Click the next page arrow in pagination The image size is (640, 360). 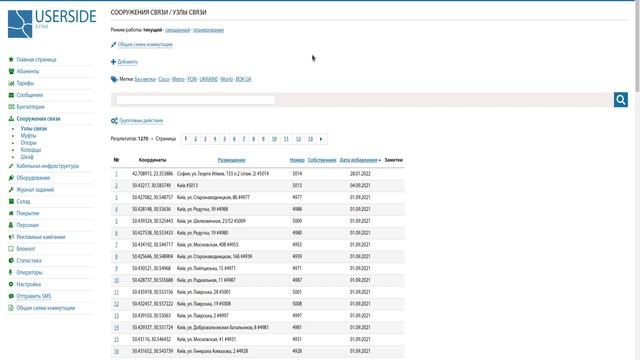coord(321,139)
